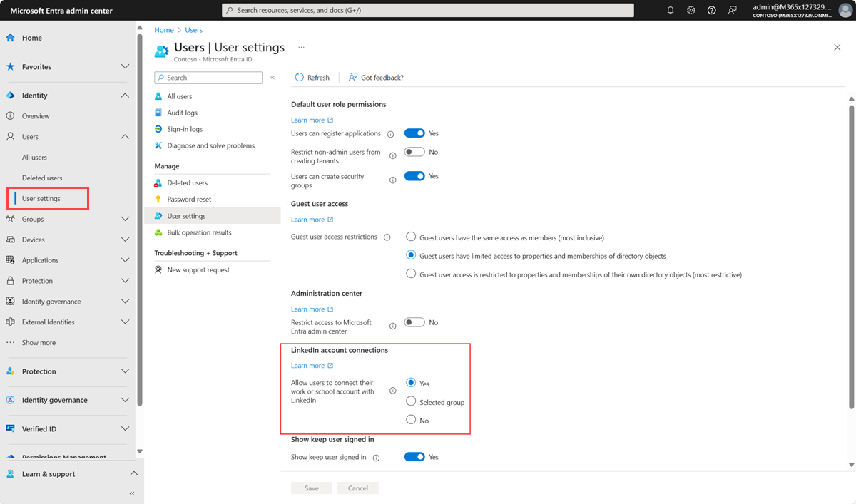This screenshot has width=856, height=504.
Task: Click info icon beside Guest user access restrictions
Action: click(387, 237)
